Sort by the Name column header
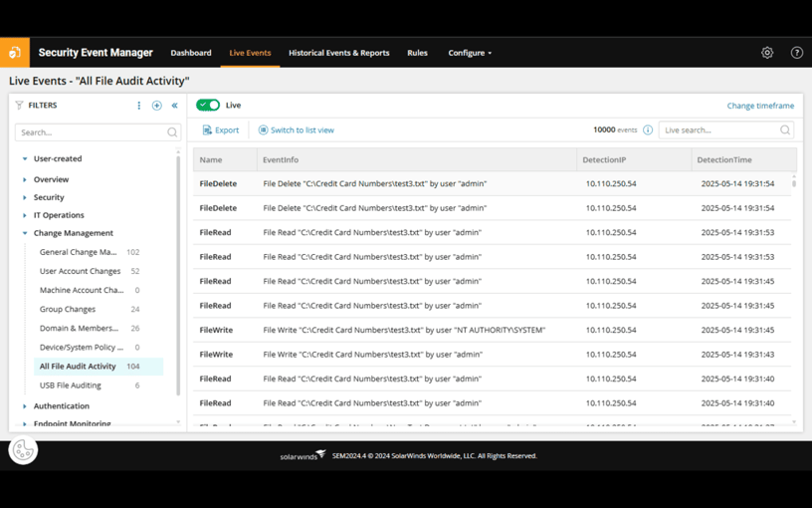812x508 pixels. coord(225,159)
